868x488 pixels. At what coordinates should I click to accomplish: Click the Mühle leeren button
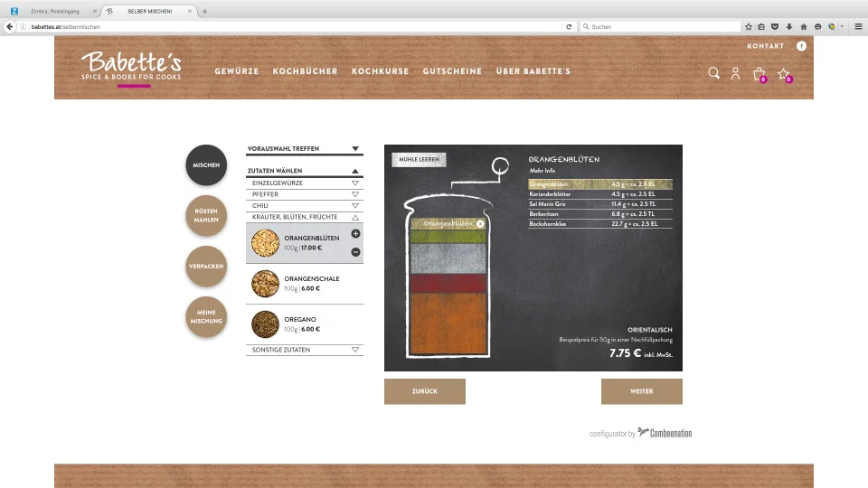(x=419, y=159)
